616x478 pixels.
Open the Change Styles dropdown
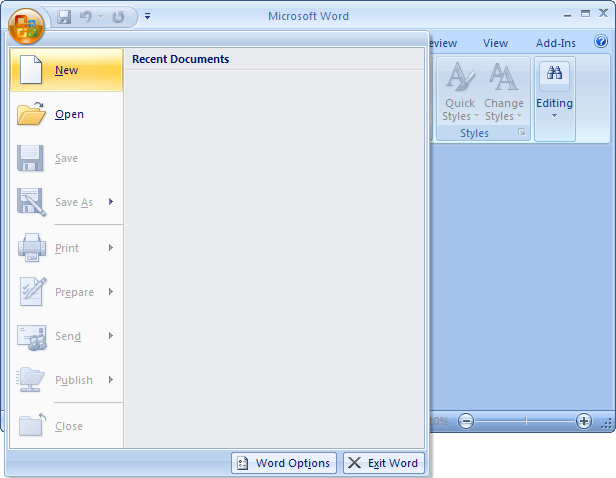tap(504, 92)
